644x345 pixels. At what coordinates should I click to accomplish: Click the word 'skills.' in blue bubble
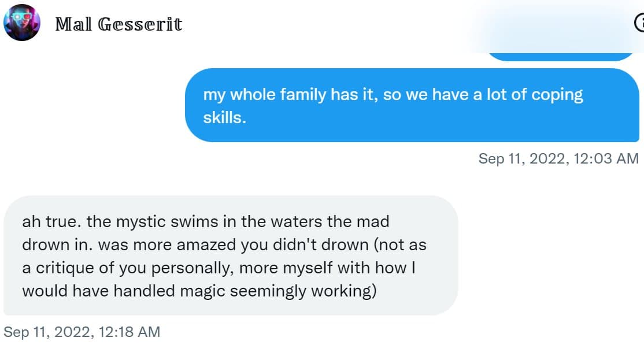[224, 118]
